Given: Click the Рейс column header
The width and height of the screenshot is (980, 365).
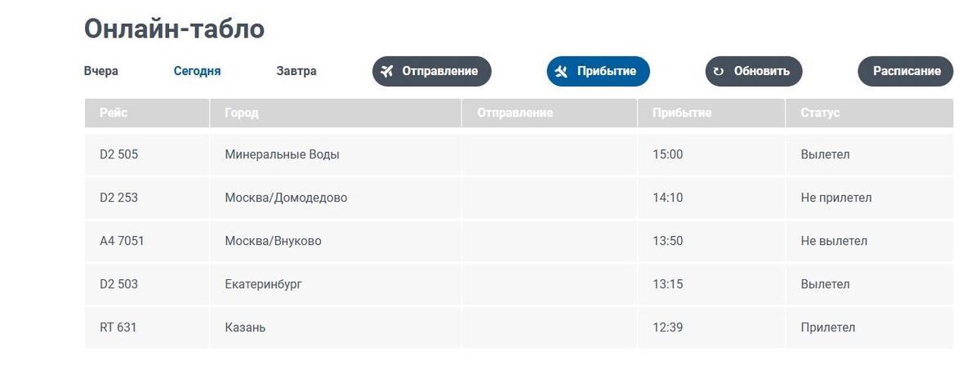Looking at the screenshot, I should [114, 113].
